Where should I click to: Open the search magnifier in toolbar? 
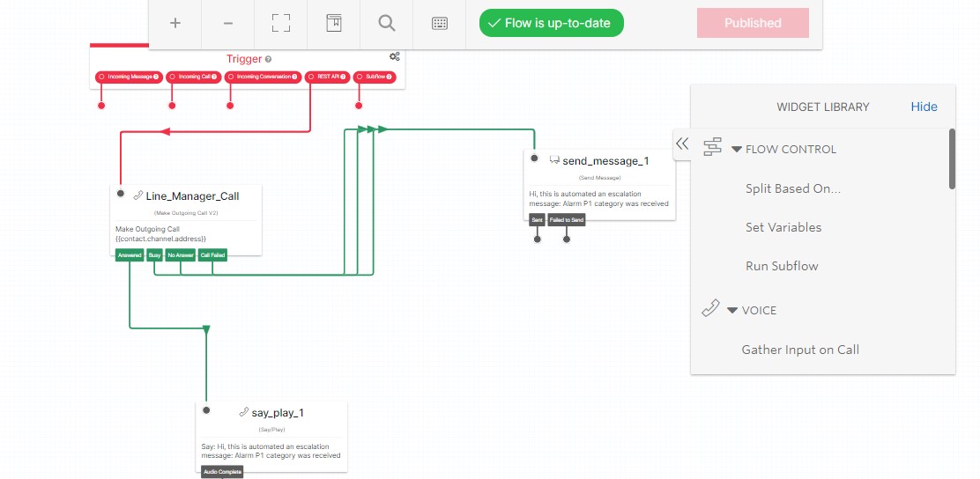pyautogui.click(x=386, y=24)
